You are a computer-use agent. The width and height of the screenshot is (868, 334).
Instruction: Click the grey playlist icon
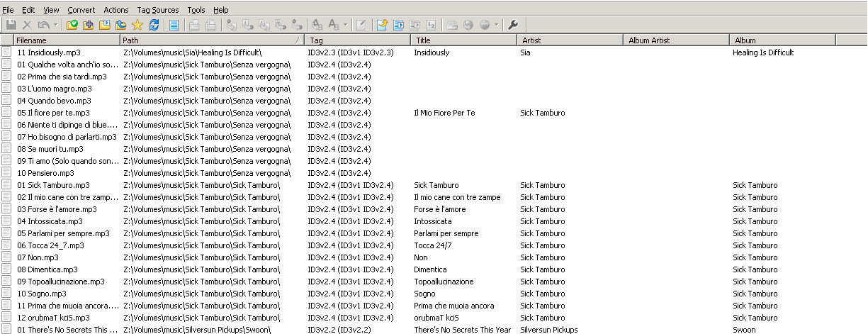tap(414, 25)
